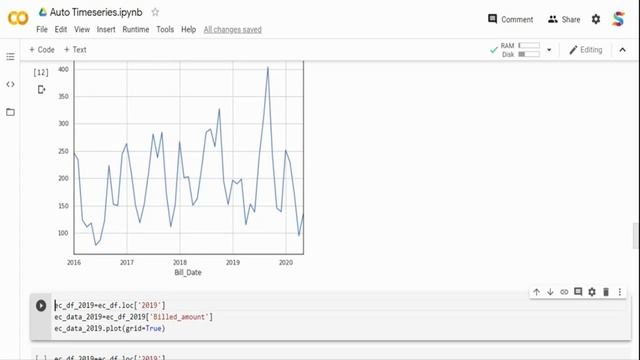Open the Insert menu
Viewport: 640px width, 360px height.
click(106, 29)
